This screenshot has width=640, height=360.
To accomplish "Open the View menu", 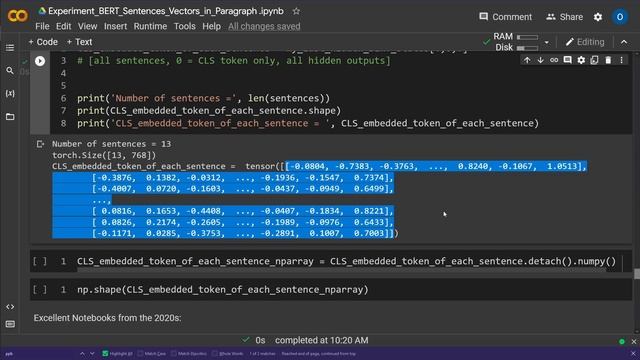I will (87, 26).
